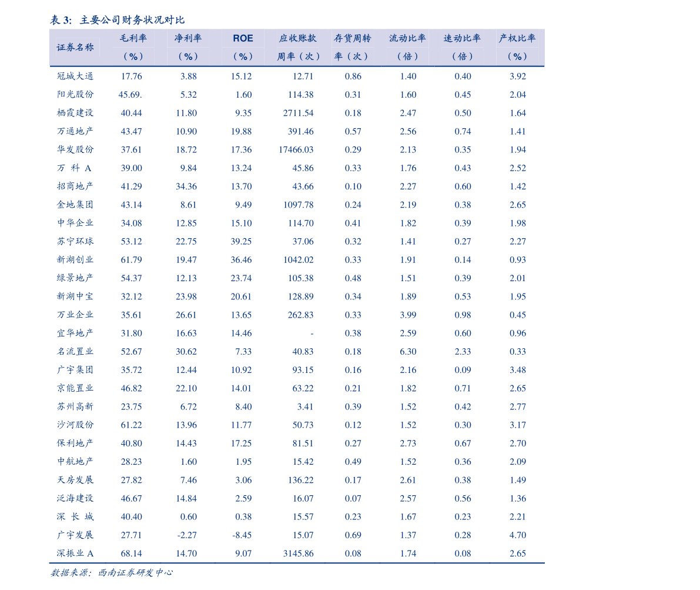This screenshot has height=590, width=700.
Task: Click 名流置业 current ratio 6.30
Action: [x=408, y=352]
